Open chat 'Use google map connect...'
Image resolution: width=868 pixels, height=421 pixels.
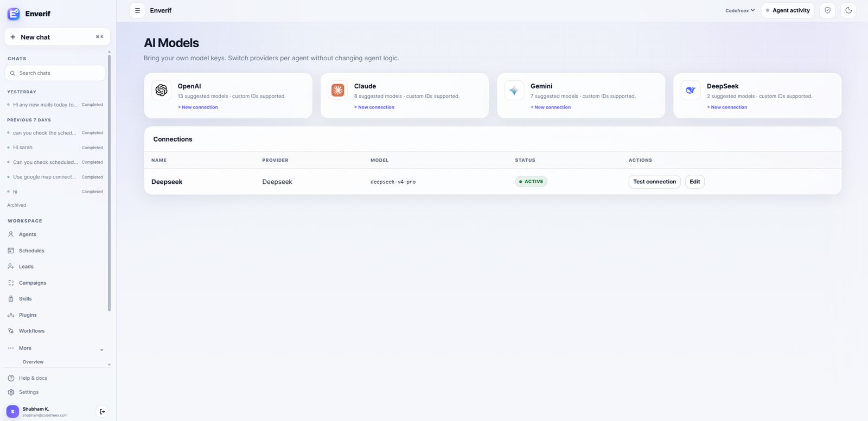coord(55,177)
